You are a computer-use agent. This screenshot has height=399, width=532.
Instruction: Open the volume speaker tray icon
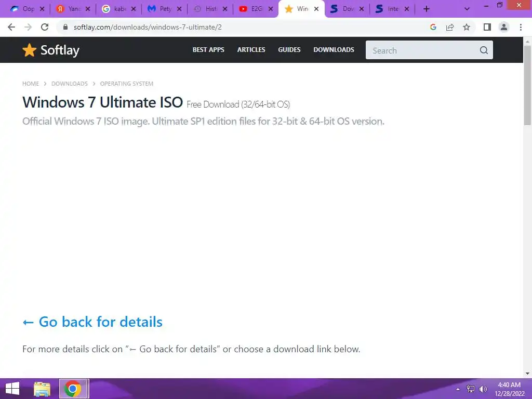click(x=483, y=389)
